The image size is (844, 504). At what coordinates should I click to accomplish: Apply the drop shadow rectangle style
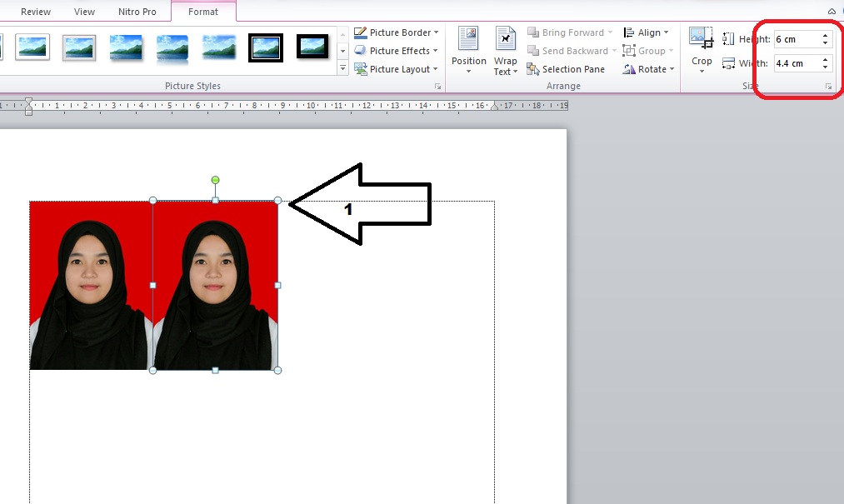coord(126,47)
